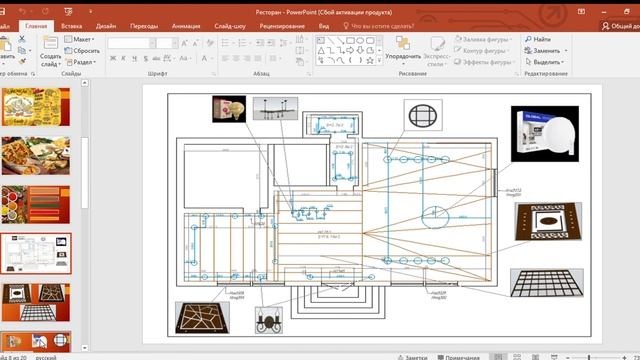Image resolution: width=640 pixels, height=360 pixels.
Task: Toggle underline Ч formatting
Action: point(134,58)
